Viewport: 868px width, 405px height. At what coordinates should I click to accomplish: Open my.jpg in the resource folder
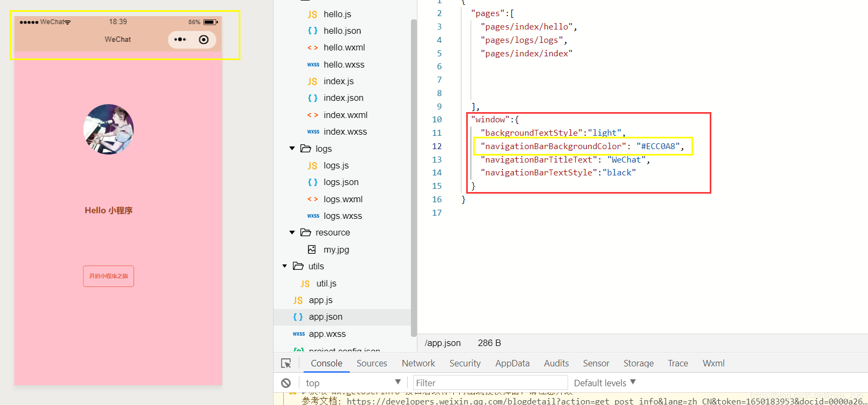(x=336, y=249)
